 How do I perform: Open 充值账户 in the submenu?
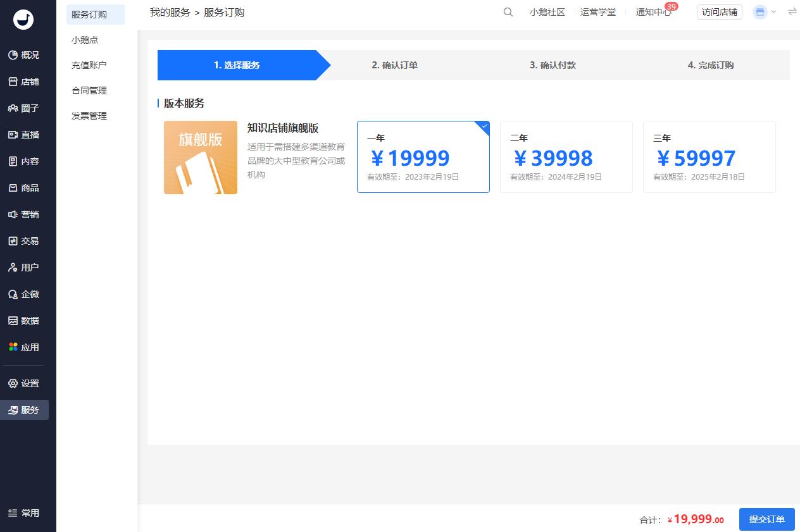click(89, 65)
